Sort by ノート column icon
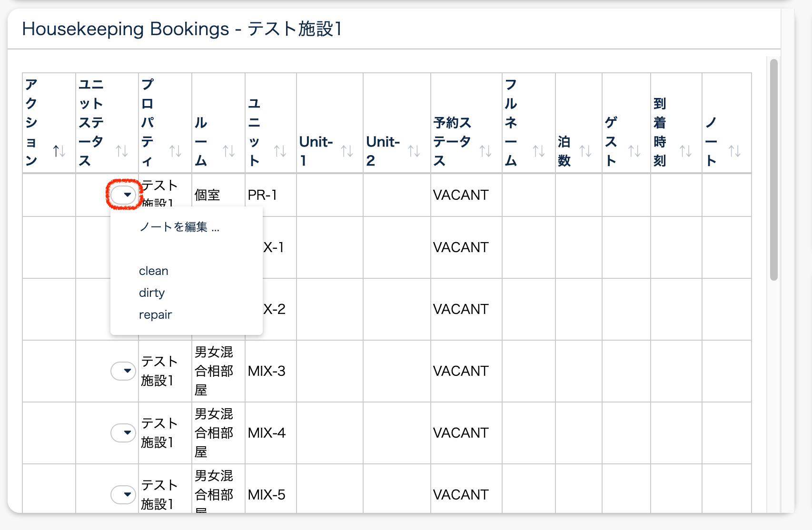This screenshot has width=812, height=530. [x=734, y=151]
